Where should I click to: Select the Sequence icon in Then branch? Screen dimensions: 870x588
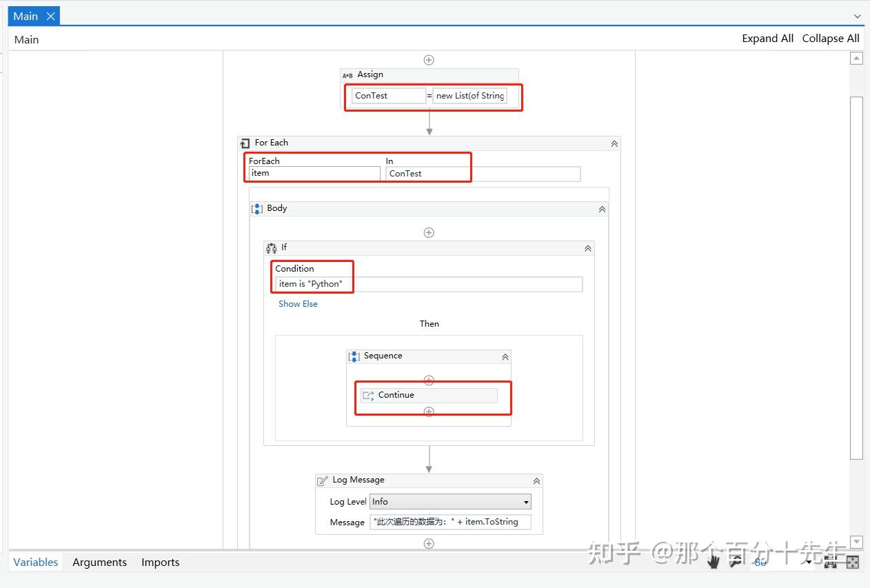tap(354, 356)
